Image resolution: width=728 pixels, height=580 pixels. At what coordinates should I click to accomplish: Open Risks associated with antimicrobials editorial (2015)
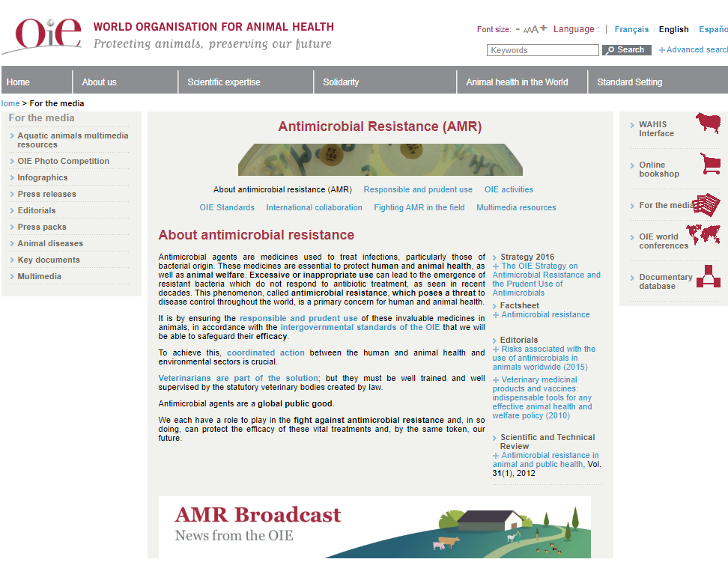(544, 358)
